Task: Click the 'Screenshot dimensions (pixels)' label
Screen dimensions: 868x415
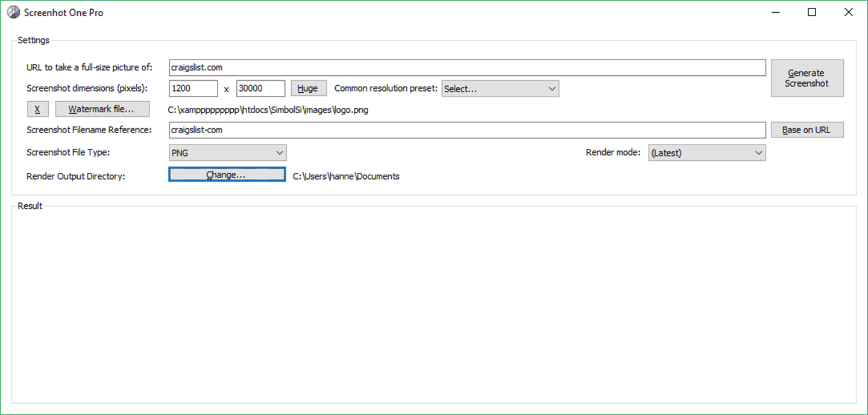Action: click(x=87, y=89)
